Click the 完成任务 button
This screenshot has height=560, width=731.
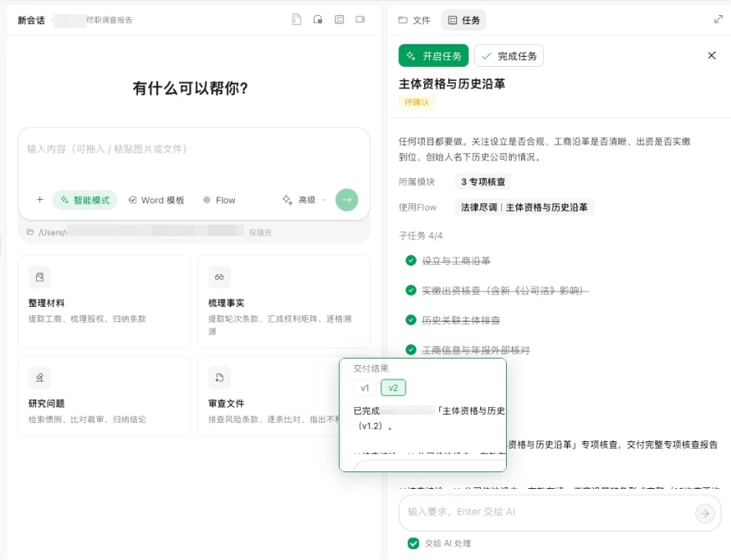pyautogui.click(x=509, y=56)
